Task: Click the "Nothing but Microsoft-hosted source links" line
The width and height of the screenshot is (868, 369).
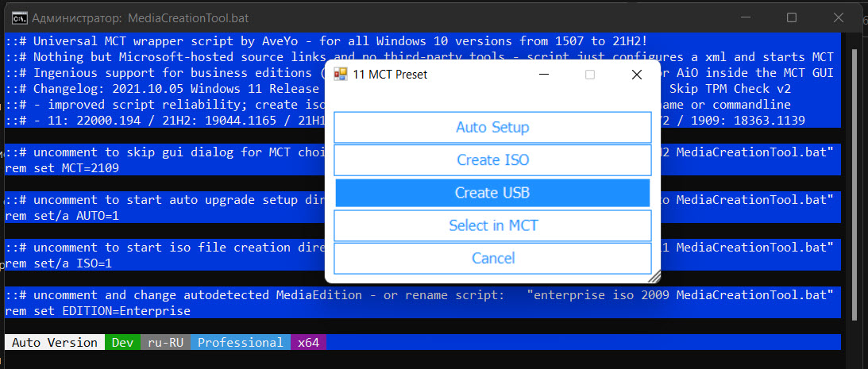Action: (x=419, y=57)
